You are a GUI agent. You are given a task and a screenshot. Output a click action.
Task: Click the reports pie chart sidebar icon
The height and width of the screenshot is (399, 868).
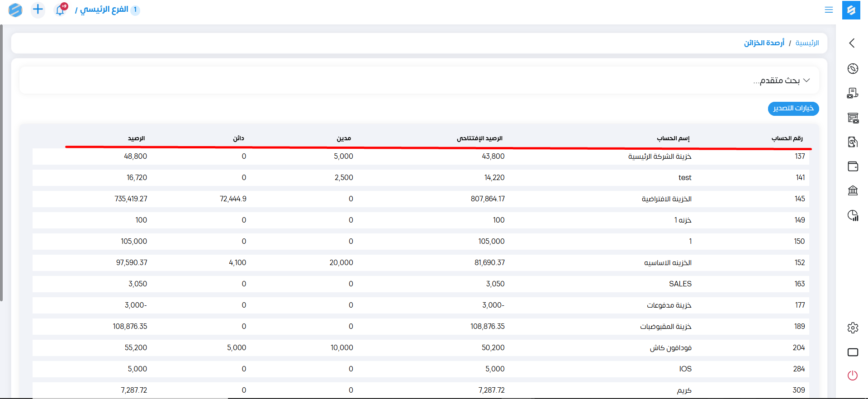[853, 215]
